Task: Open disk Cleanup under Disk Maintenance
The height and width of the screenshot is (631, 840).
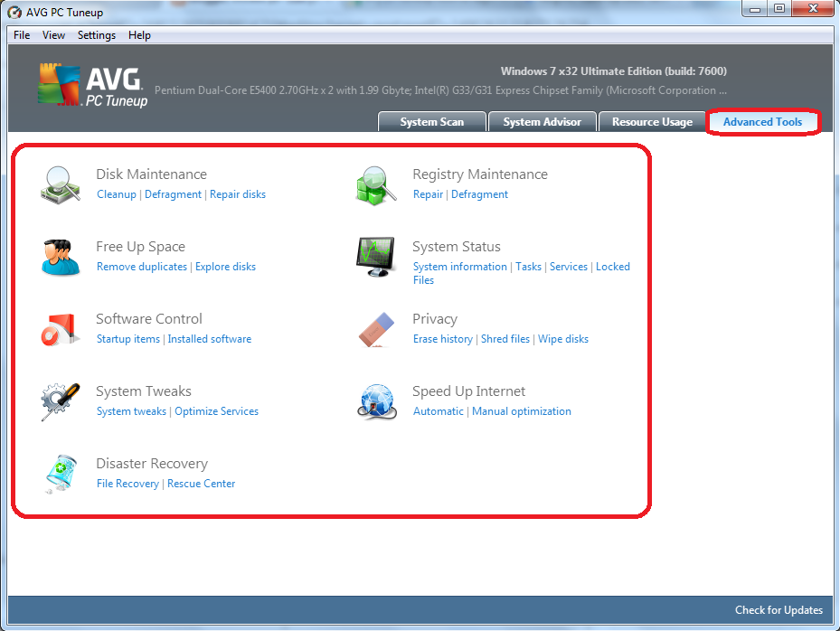Action: (x=117, y=194)
